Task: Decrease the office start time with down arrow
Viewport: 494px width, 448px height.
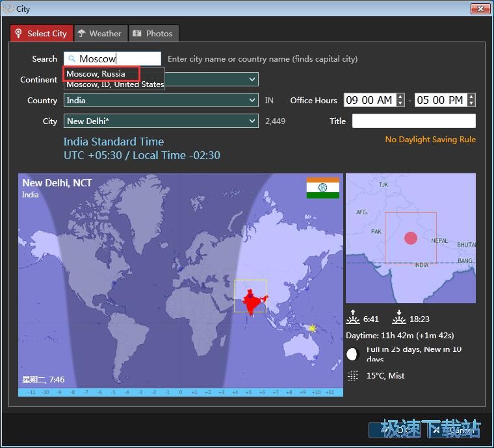Action: pos(400,103)
